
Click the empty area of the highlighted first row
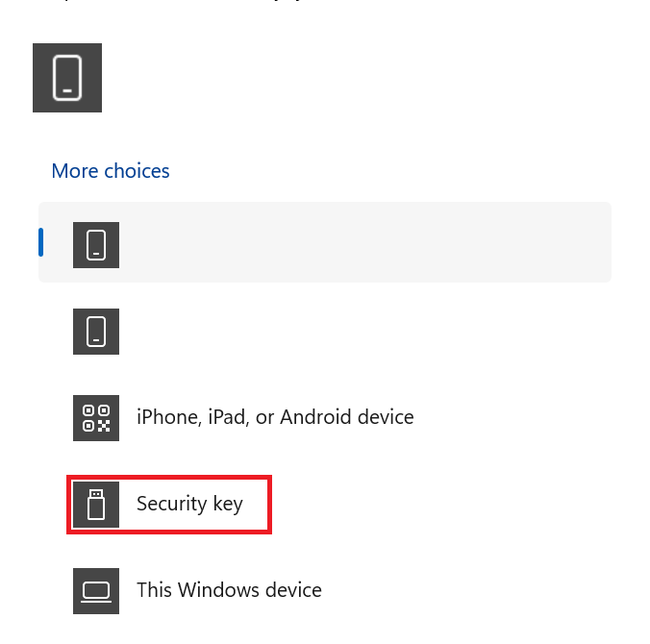365,244
